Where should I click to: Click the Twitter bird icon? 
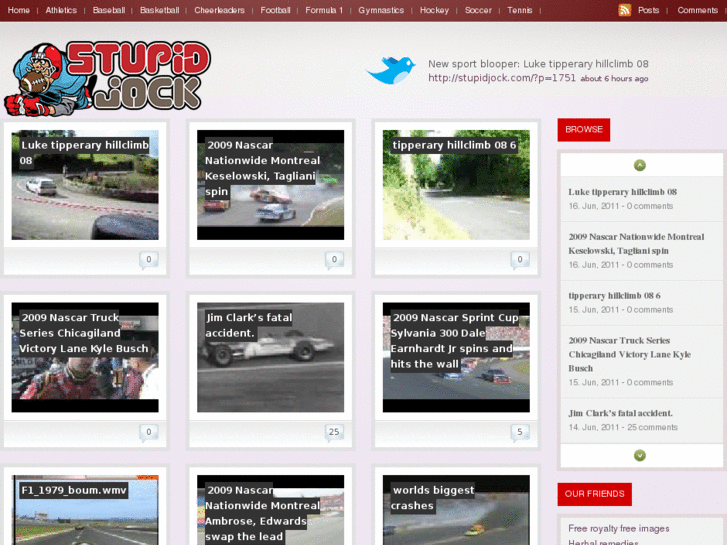(391, 70)
